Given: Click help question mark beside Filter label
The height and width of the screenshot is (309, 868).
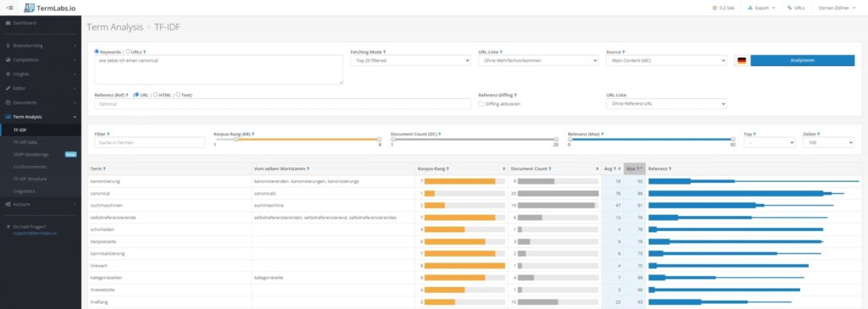Looking at the screenshot, I should tap(108, 134).
